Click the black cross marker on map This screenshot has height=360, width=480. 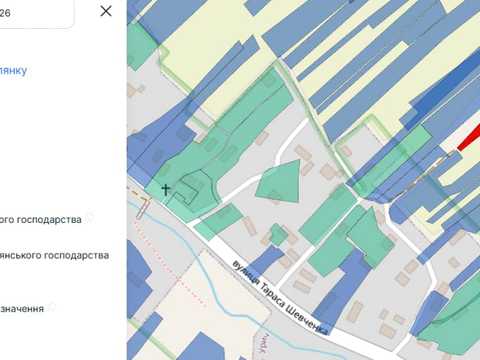click(166, 190)
